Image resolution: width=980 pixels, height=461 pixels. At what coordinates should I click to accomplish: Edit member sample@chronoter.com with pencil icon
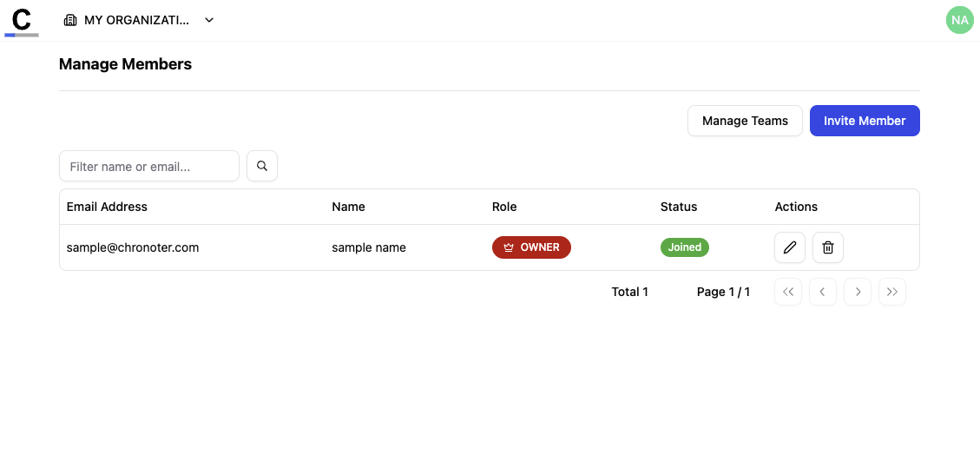click(x=789, y=247)
